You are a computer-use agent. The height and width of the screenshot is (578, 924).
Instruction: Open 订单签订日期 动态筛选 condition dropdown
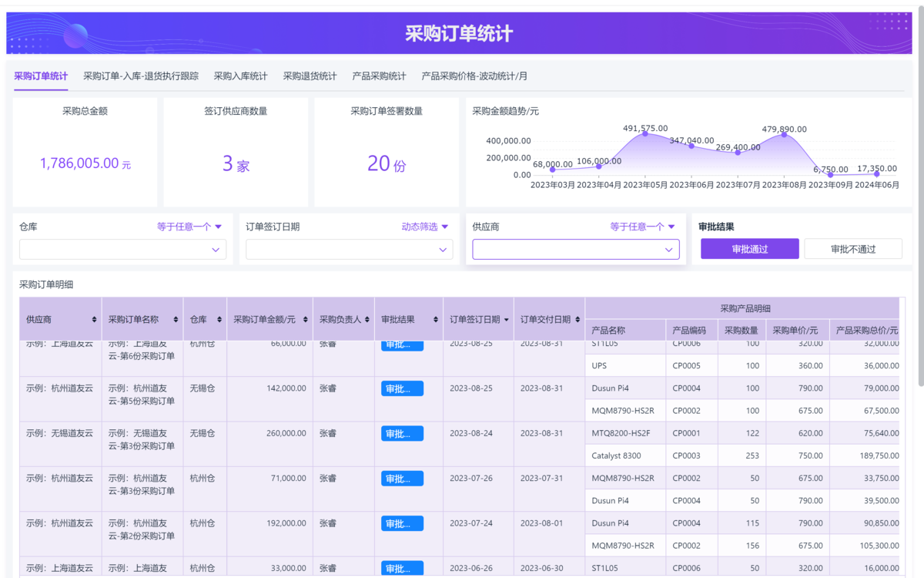[x=424, y=227]
